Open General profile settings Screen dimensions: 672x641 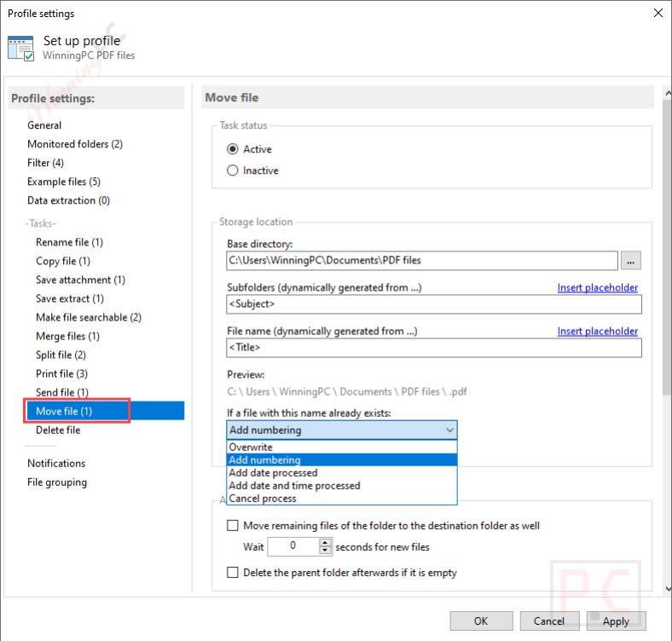(44, 125)
